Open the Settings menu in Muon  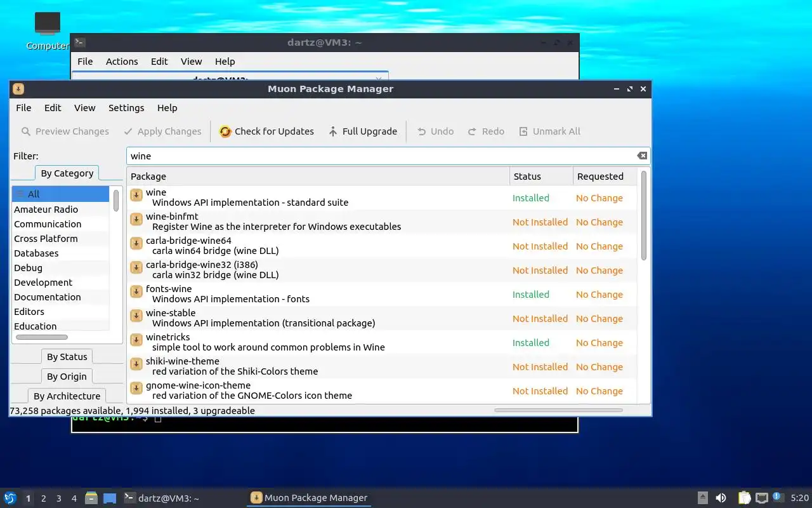[x=126, y=108]
